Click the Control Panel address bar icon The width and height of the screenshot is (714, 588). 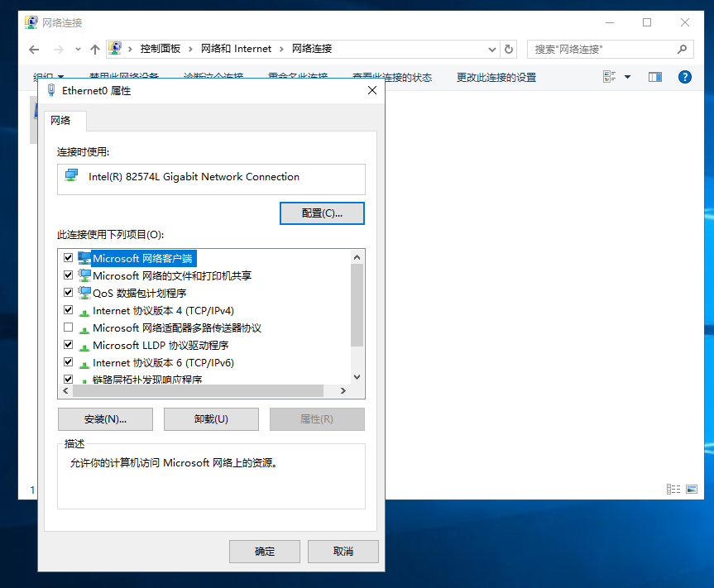(x=115, y=48)
